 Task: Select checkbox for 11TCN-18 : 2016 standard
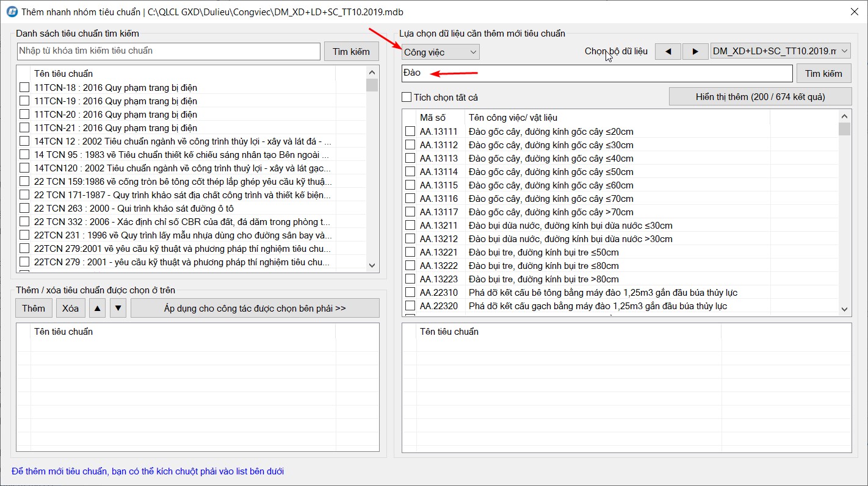pos(24,88)
